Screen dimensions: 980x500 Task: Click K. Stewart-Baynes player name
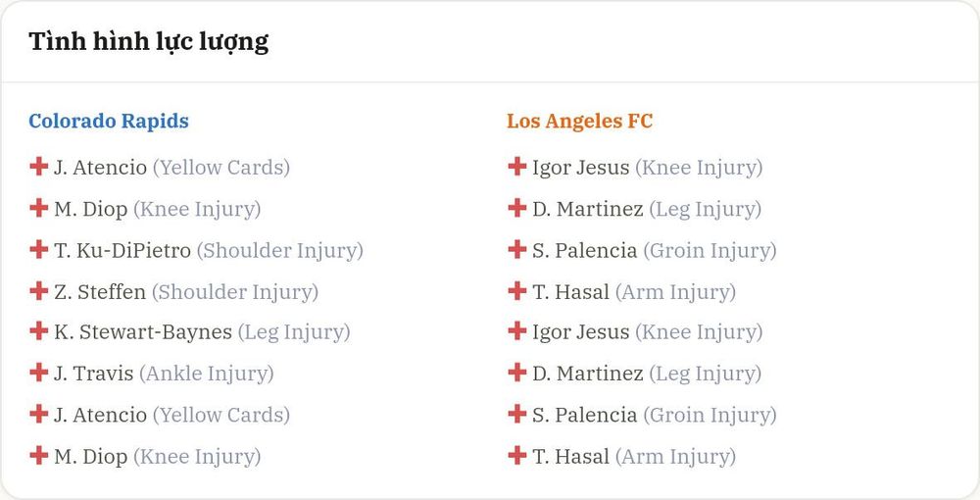click(143, 332)
